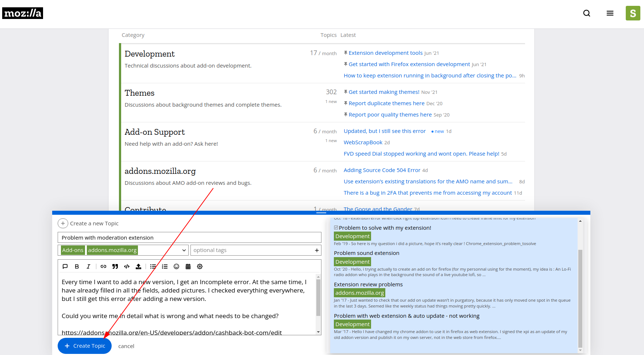Click the circled plus composer action icon
644x355 pixels.
click(x=63, y=223)
